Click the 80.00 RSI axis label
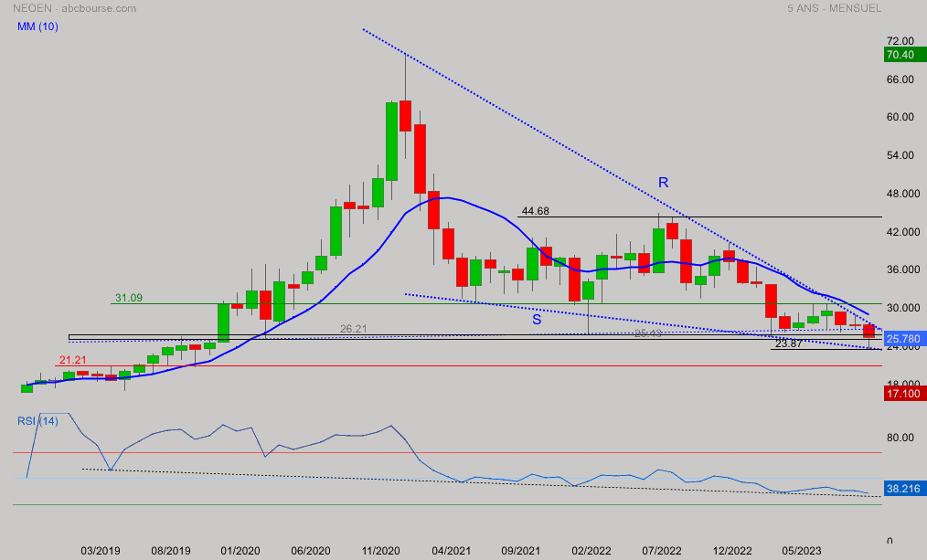The height and width of the screenshot is (560, 927). coord(900,438)
